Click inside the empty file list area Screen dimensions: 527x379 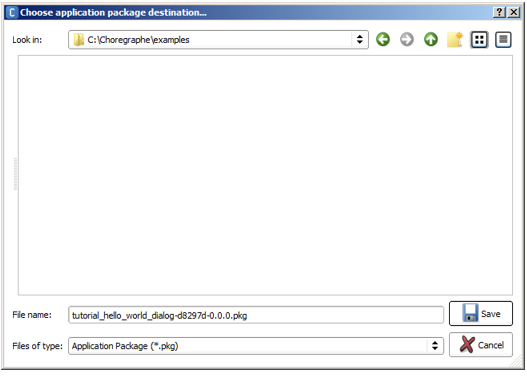(x=265, y=175)
